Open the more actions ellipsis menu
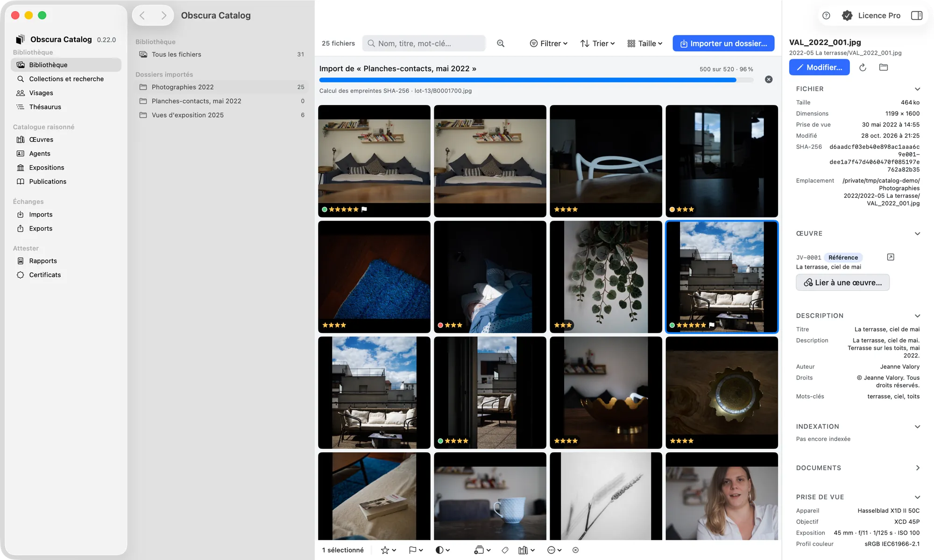Viewport: 934px width, 560px height. 554,550
